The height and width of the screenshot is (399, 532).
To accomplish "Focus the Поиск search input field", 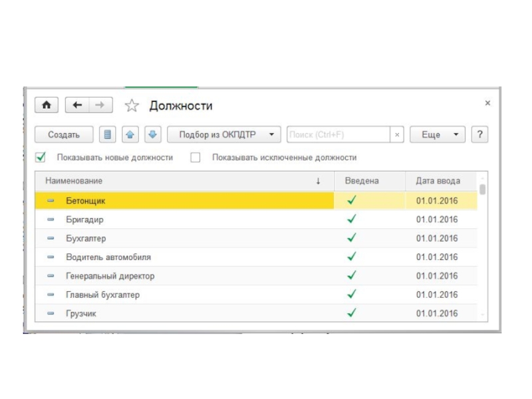I will 338,134.
